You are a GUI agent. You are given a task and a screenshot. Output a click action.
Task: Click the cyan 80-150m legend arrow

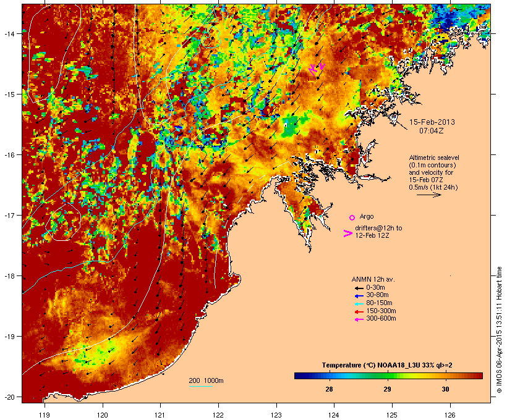point(359,304)
